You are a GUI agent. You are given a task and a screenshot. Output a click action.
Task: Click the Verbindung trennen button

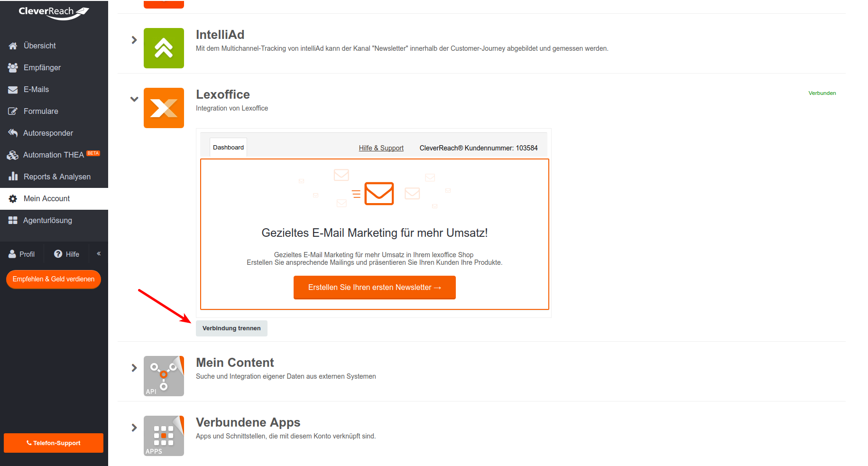(x=231, y=328)
